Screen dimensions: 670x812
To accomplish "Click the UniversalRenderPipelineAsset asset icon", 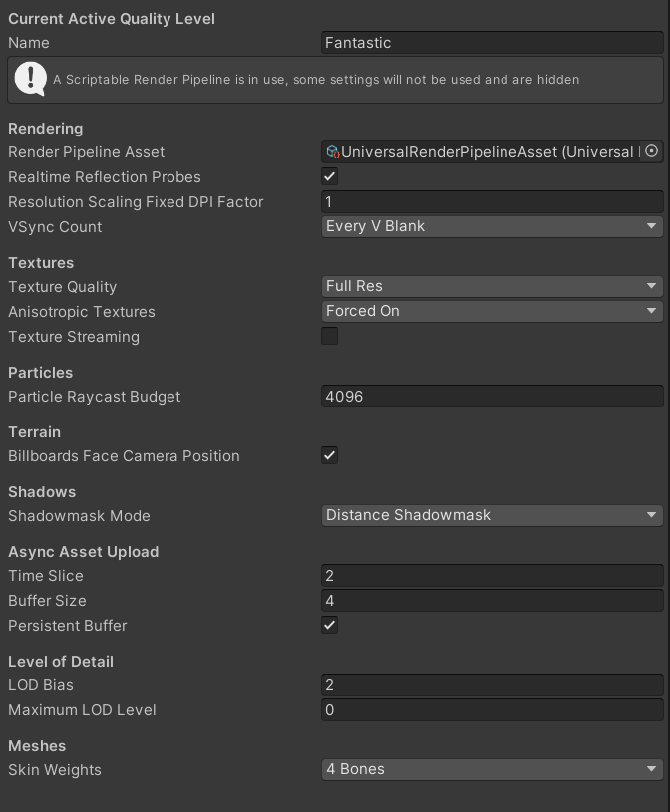I will pyautogui.click(x=333, y=152).
